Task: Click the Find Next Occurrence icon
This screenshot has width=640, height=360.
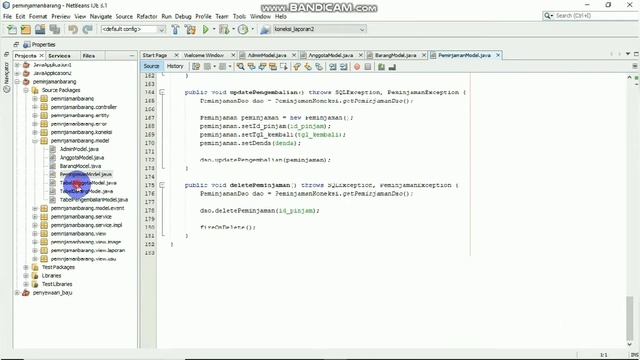Action: click(262, 67)
